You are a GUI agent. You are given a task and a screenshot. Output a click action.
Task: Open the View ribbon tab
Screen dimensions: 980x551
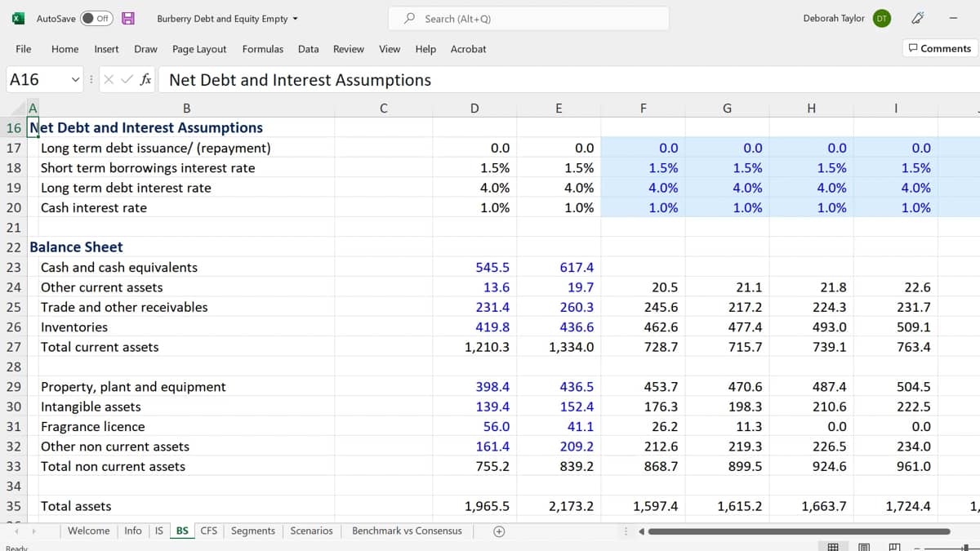[x=390, y=49]
